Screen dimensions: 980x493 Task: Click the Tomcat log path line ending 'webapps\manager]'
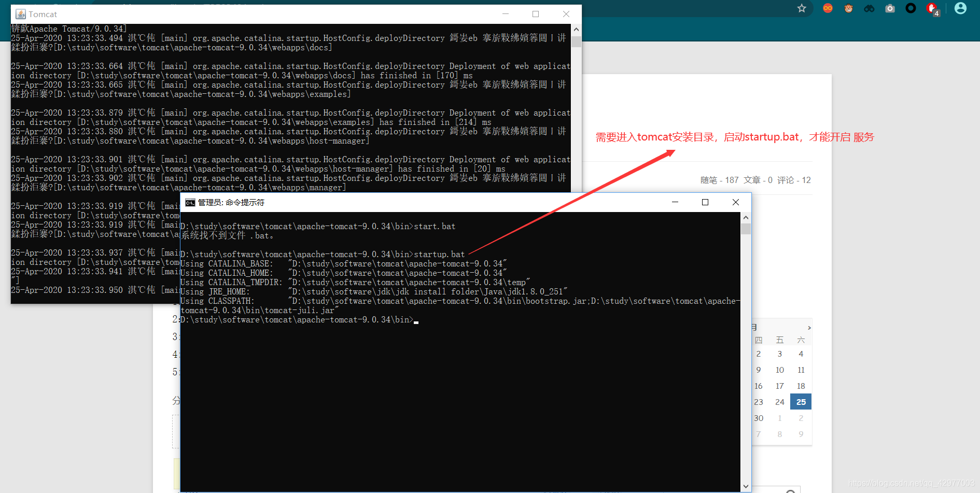coord(179,188)
